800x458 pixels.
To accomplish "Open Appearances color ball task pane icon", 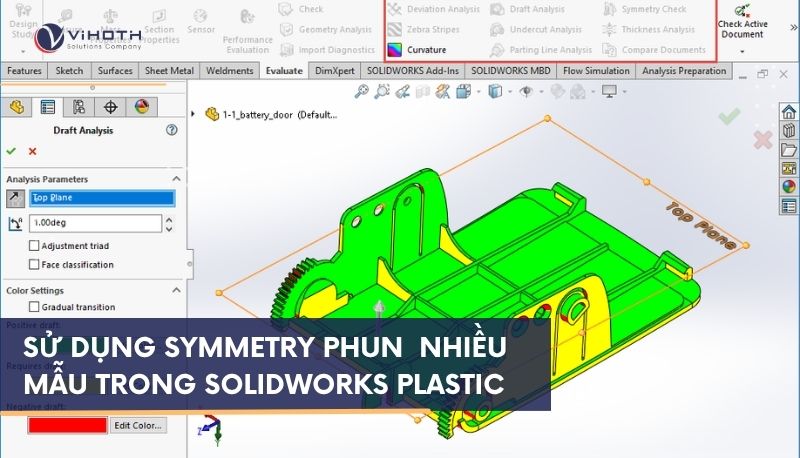I will point(789,187).
